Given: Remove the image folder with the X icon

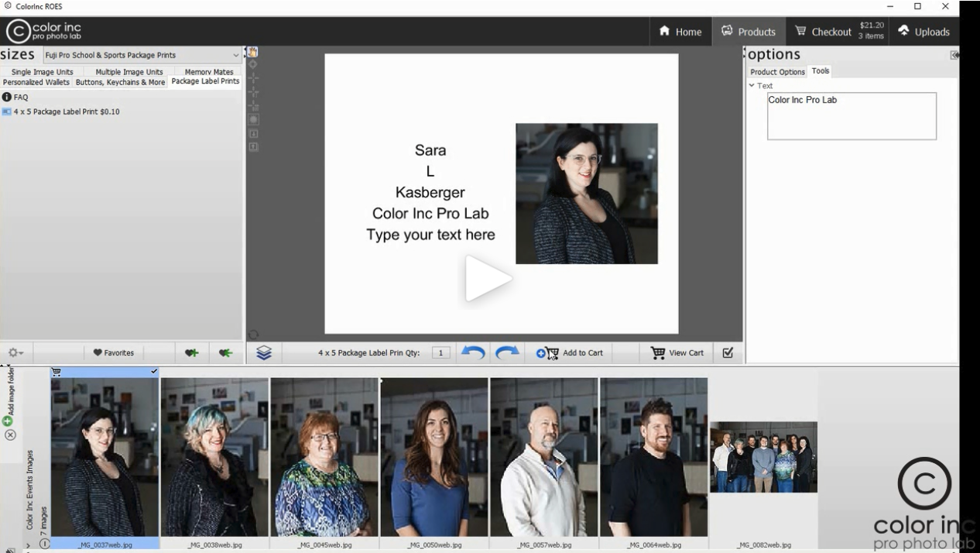Looking at the screenshot, I should click(10, 434).
